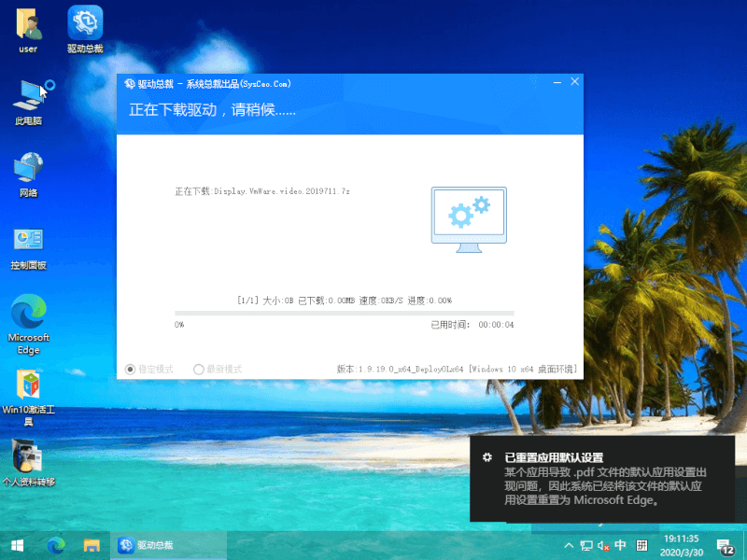Open the 网络 desktop icon

coord(29,175)
